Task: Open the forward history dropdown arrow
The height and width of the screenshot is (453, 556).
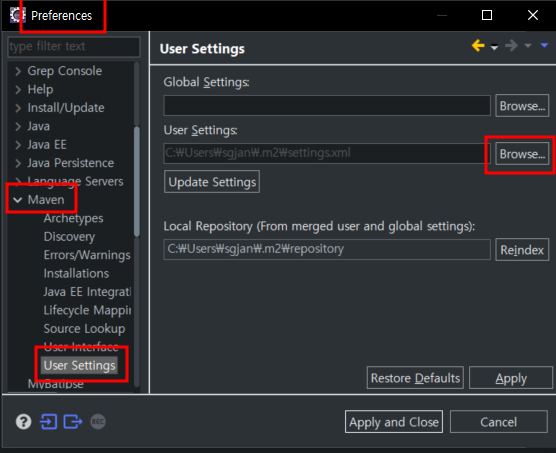Action: 528,46
